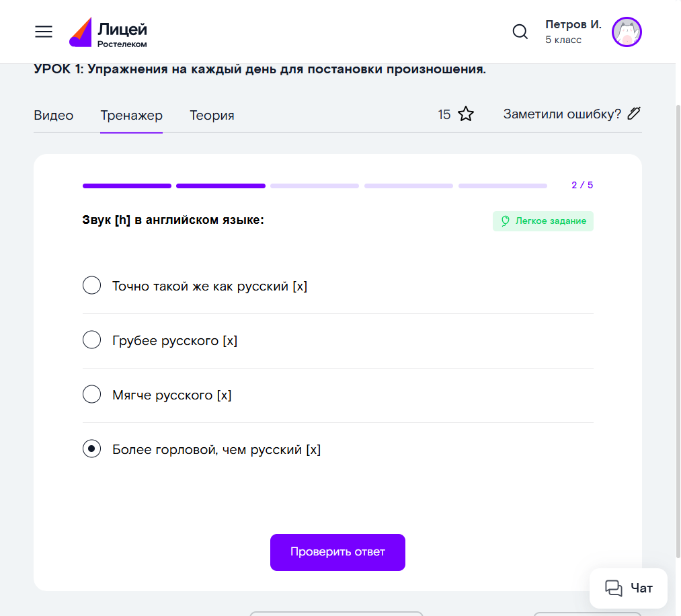Screen dimensions: 681x616
Task: Click the pencil report-error icon
Action: tap(633, 114)
